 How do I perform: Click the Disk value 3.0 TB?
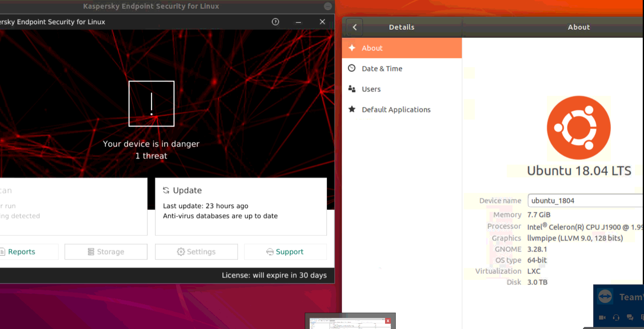(x=537, y=282)
